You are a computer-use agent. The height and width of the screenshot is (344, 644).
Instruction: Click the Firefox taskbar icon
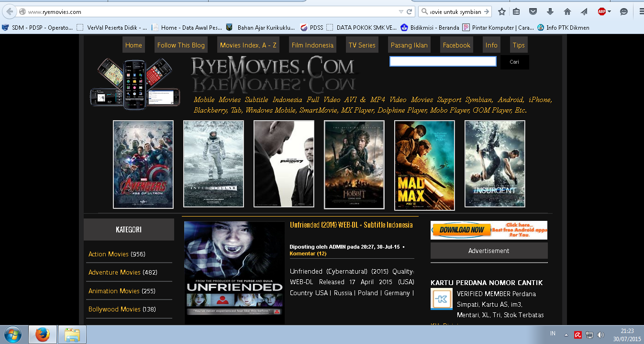click(43, 334)
